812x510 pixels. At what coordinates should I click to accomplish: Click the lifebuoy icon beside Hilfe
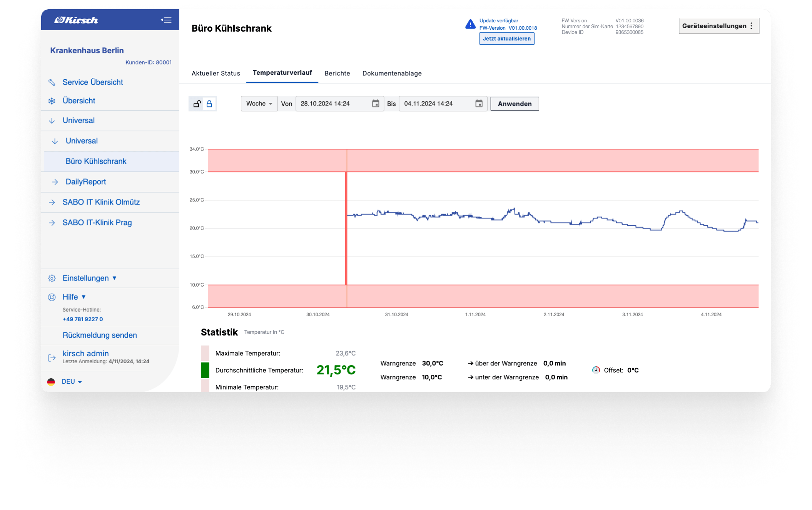pos(52,297)
